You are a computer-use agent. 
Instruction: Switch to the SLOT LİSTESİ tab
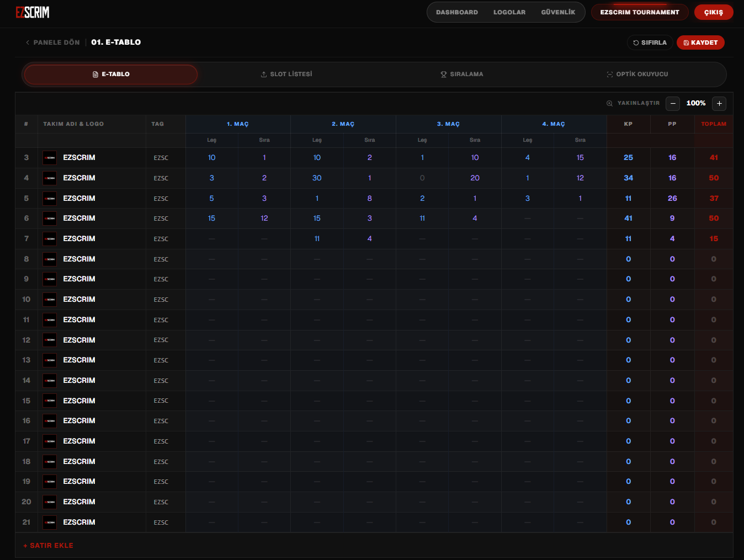286,74
